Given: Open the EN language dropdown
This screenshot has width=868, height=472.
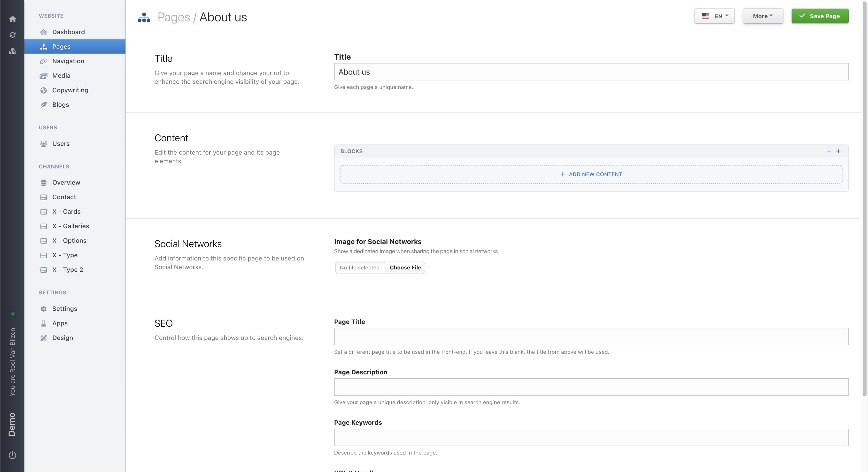Looking at the screenshot, I should (714, 16).
